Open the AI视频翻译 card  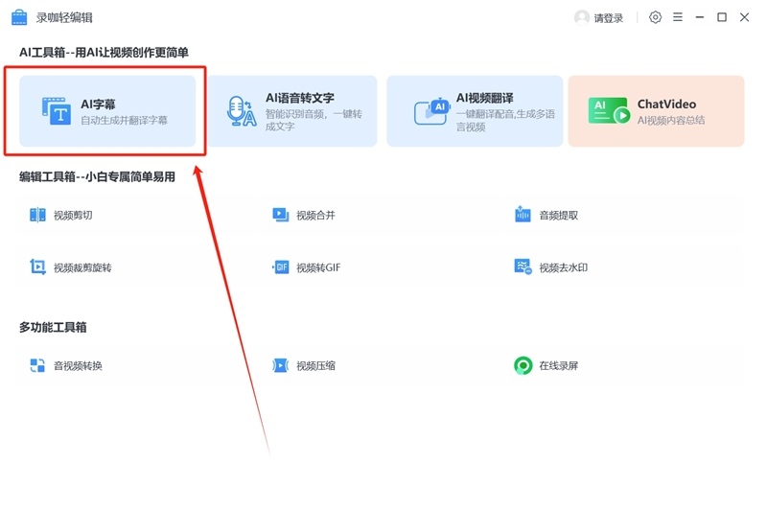point(475,111)
